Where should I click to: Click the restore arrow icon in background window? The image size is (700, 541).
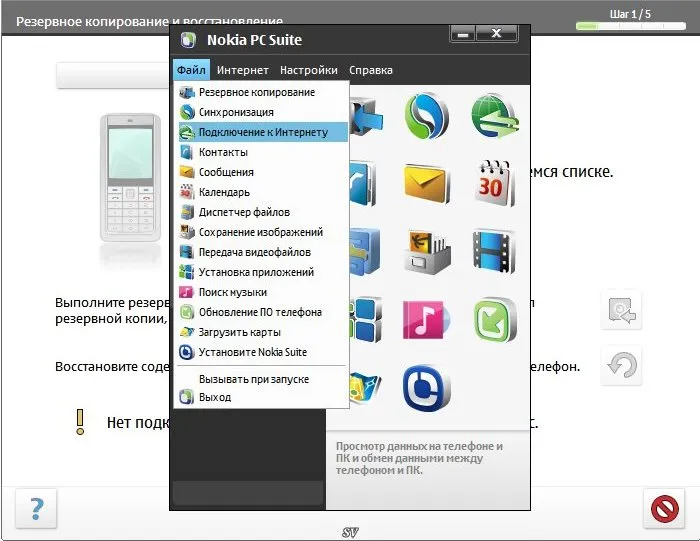click(x=622, y=366)
